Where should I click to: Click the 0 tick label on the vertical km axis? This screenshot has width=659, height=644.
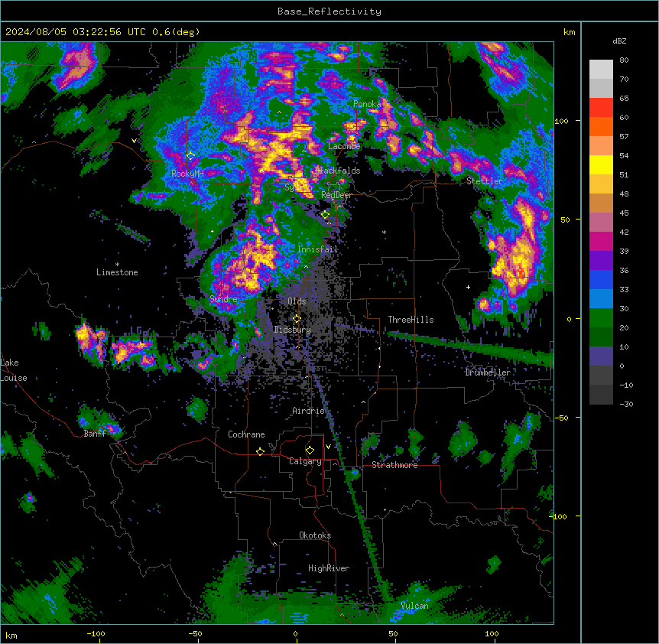tap(569, 320)
